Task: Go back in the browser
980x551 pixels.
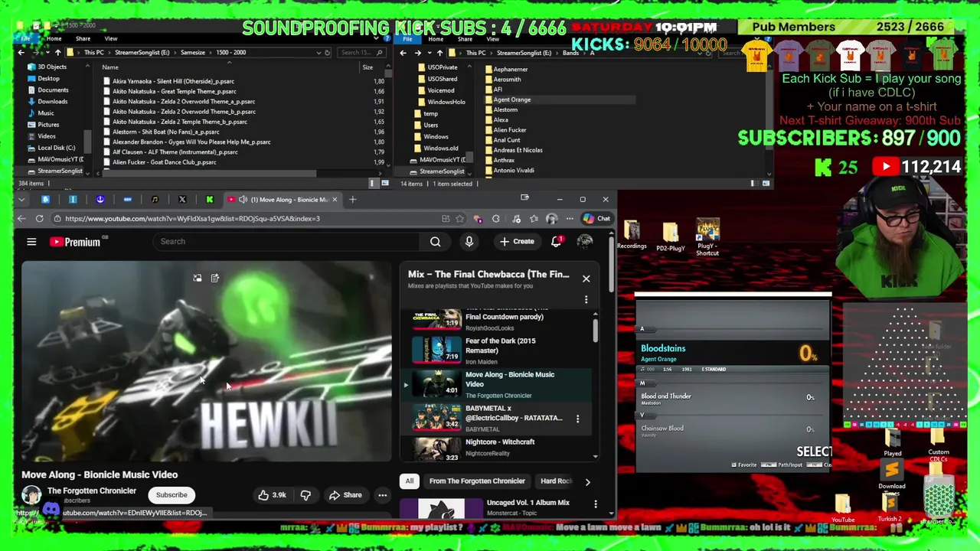Action: (21, 219)
